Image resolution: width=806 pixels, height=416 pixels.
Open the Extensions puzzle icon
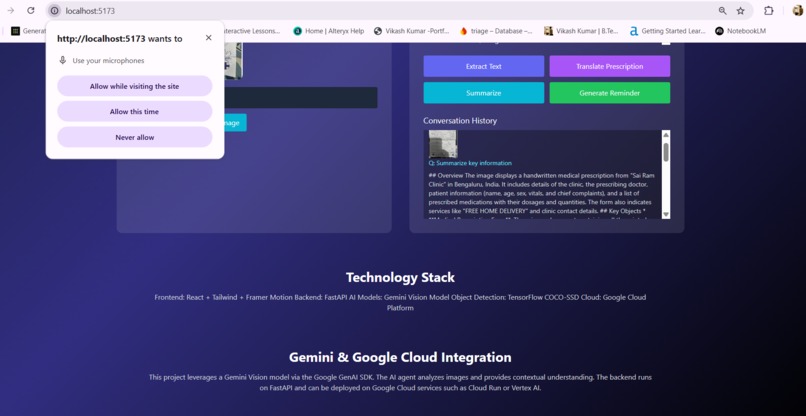(768, 10)
